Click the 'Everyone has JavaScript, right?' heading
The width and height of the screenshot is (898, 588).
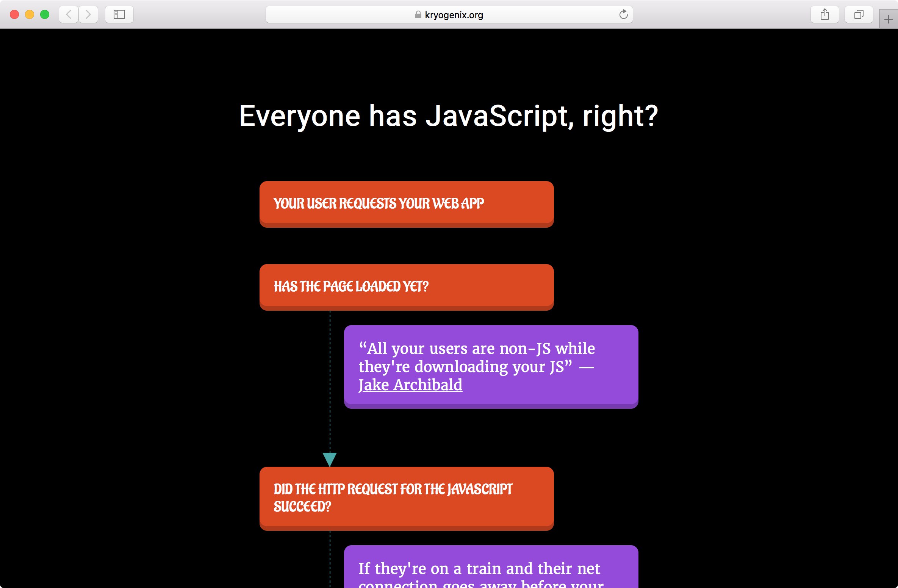[449, 116]
